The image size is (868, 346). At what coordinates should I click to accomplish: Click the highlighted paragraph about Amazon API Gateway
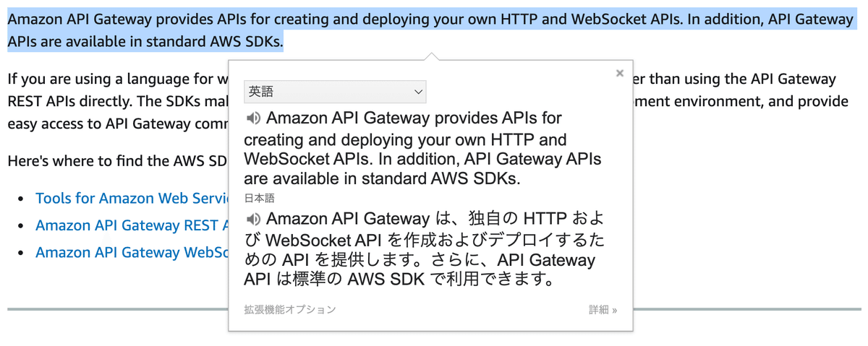(x=432, y=30)
